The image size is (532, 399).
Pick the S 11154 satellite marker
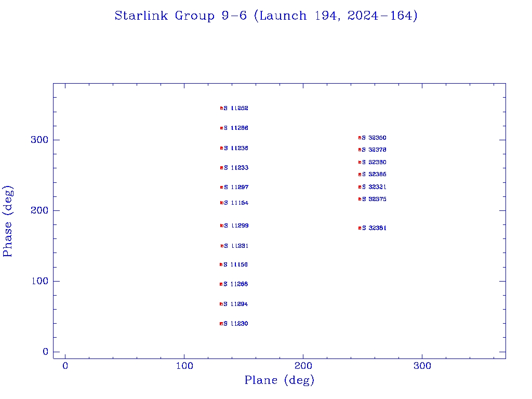tap(221, 203)
